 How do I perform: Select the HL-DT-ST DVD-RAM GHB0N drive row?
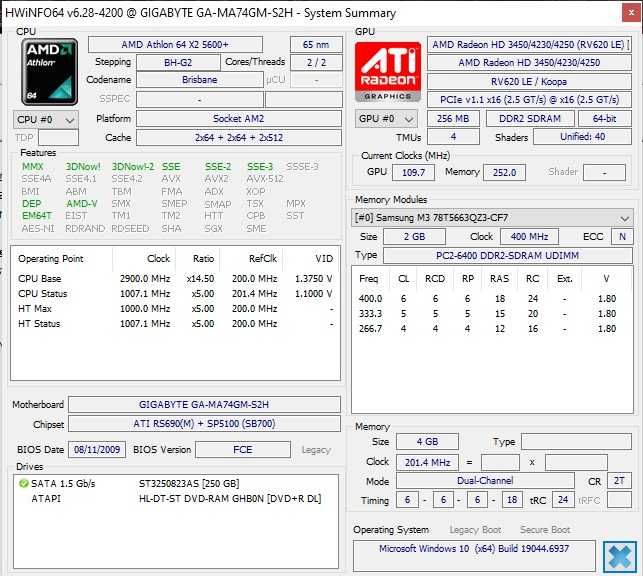click(176, 499)
